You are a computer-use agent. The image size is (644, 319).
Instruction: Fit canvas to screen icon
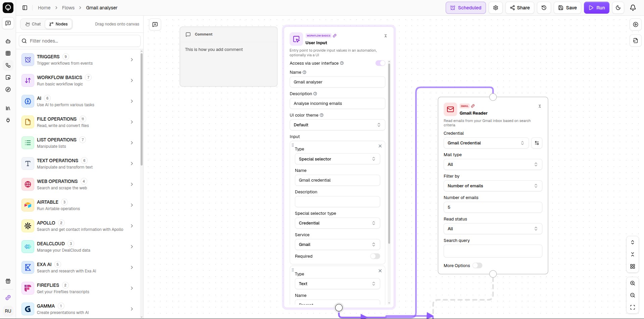point(633,307)
